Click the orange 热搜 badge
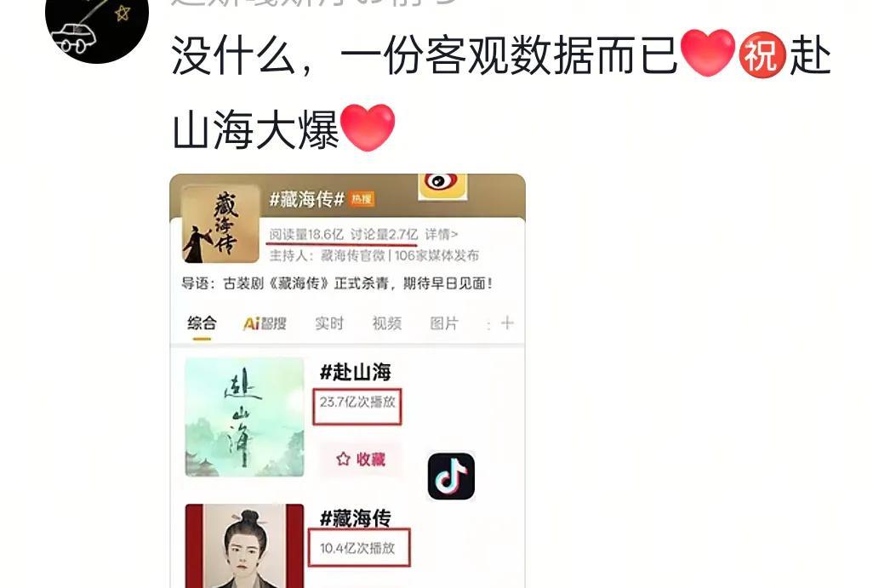 (362, 199)
